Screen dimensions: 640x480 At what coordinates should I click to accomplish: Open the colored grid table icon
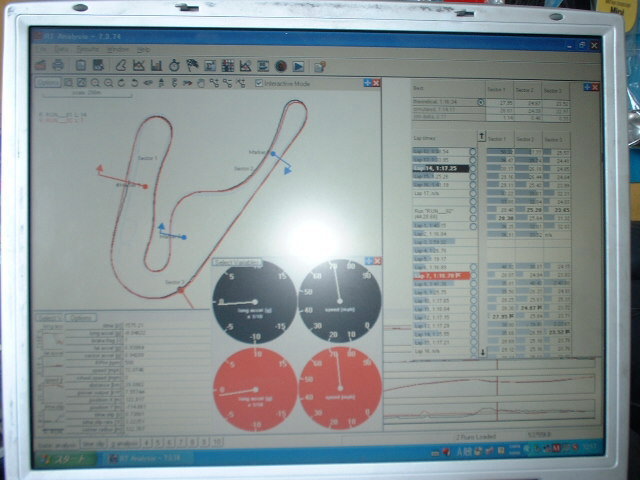point(228,66)
